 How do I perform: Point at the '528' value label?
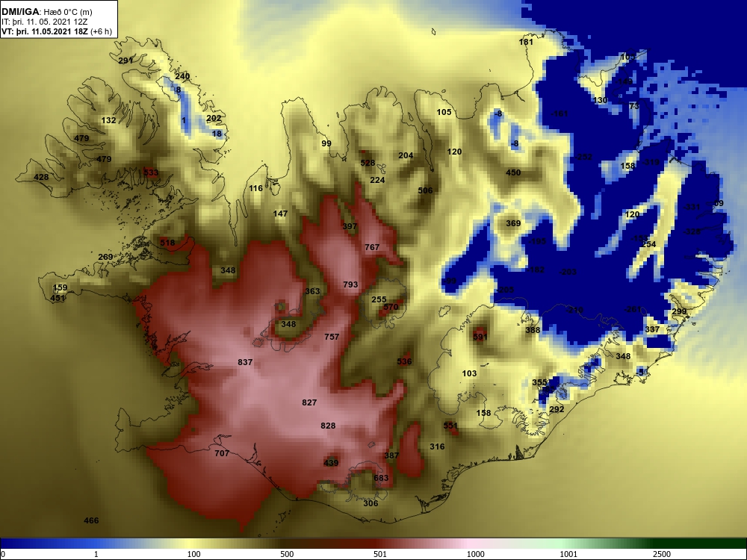coord(368,163)
